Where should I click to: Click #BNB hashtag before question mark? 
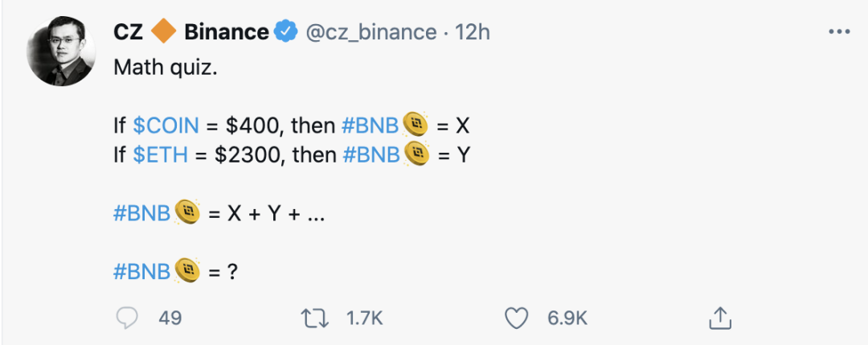141,272
